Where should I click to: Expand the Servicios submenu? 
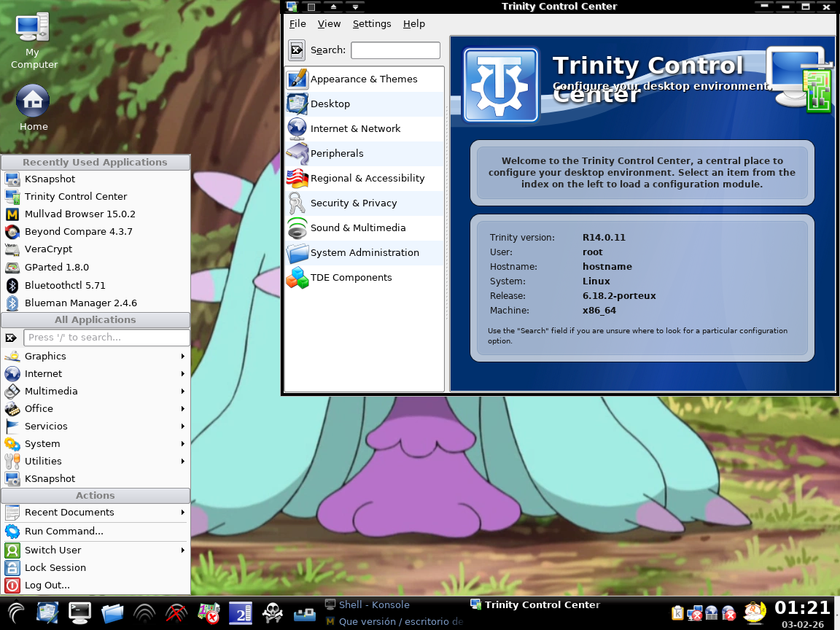[96, 427]
